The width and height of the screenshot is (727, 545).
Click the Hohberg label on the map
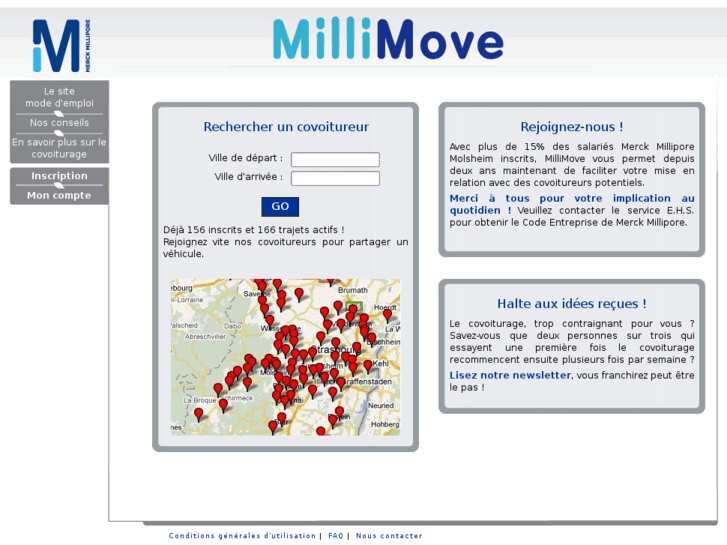point(385,424)
